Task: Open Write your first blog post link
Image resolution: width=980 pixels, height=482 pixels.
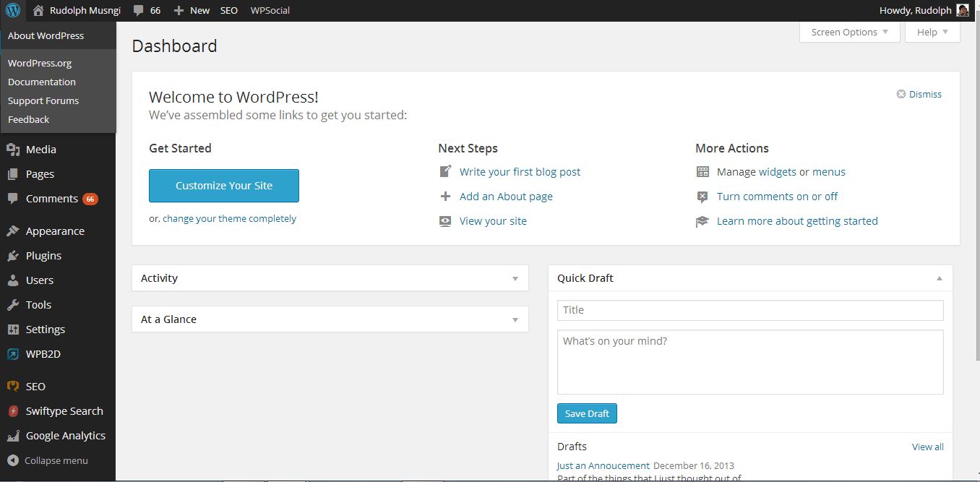Action: [520, 172]
